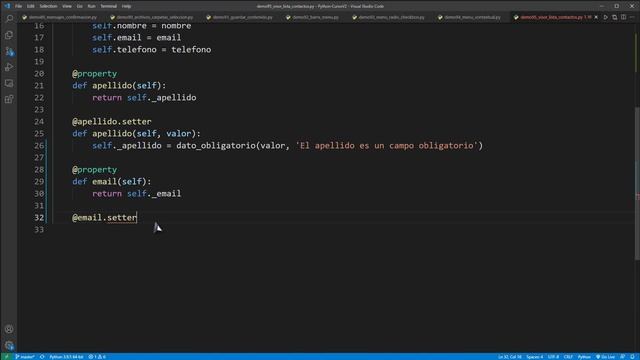This screenshot has width=640, height=360.
Task: Click 'self.telefono = telefono' on line 18
Action: (x=151, y=50)
